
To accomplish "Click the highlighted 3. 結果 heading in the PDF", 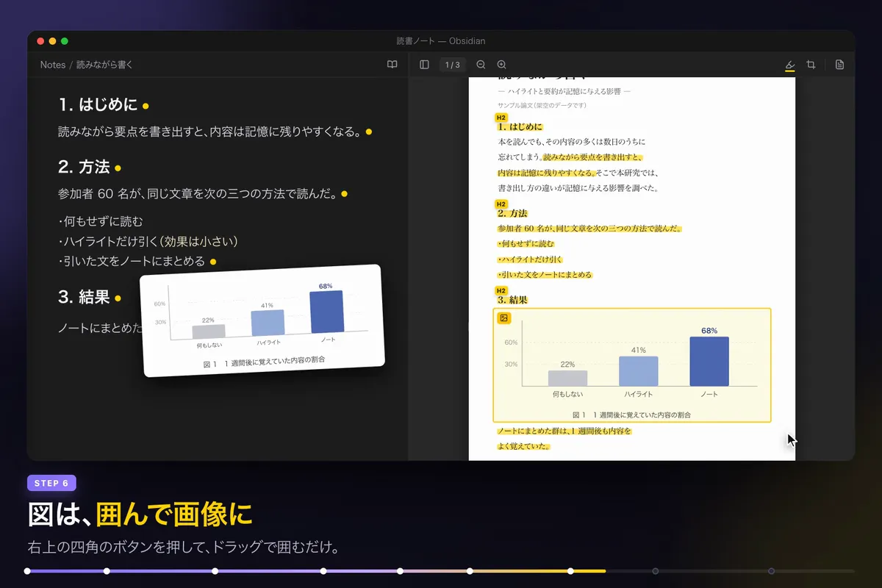I will [x=512, y=301].
